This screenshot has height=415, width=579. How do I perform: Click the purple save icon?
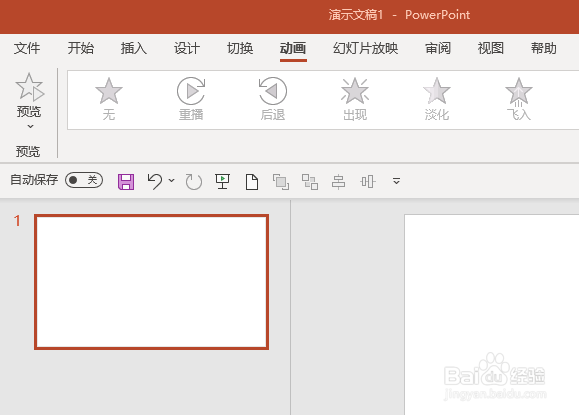point(126,182)
